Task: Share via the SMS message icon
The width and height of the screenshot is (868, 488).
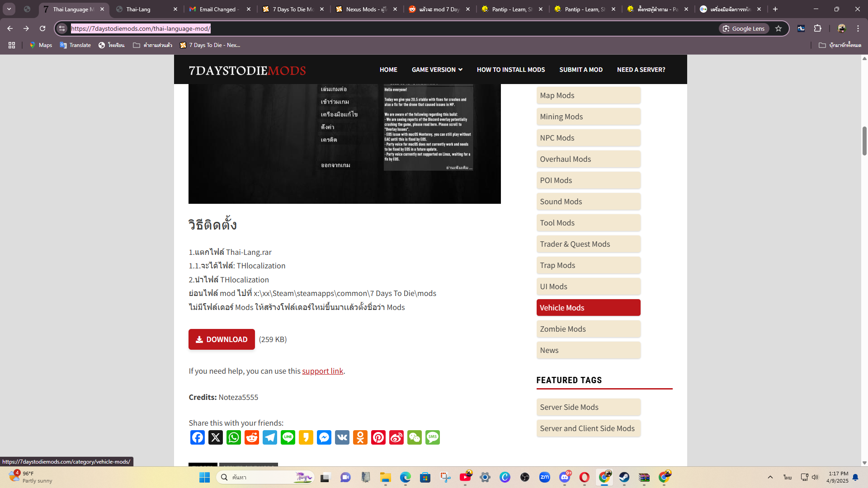Action: (x=433, y=437)
